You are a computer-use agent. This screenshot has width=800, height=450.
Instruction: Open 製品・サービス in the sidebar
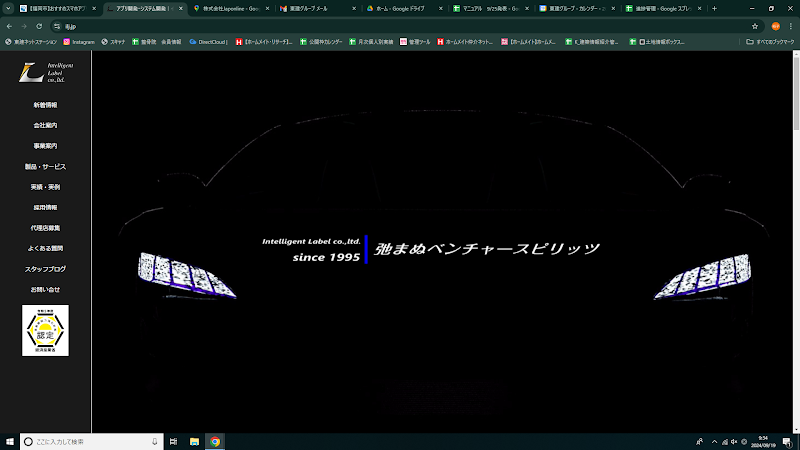click(x=45, y=167)
